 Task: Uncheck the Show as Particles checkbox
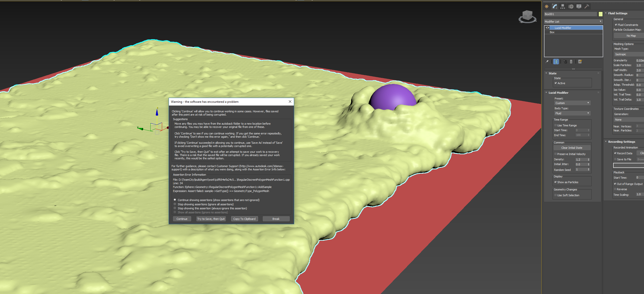click(556, 182)
